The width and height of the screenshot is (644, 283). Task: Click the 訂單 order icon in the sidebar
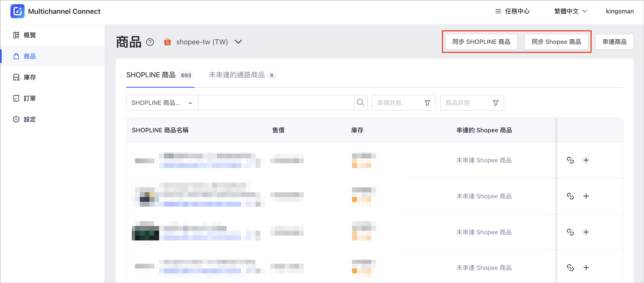[x=16, y=98]
